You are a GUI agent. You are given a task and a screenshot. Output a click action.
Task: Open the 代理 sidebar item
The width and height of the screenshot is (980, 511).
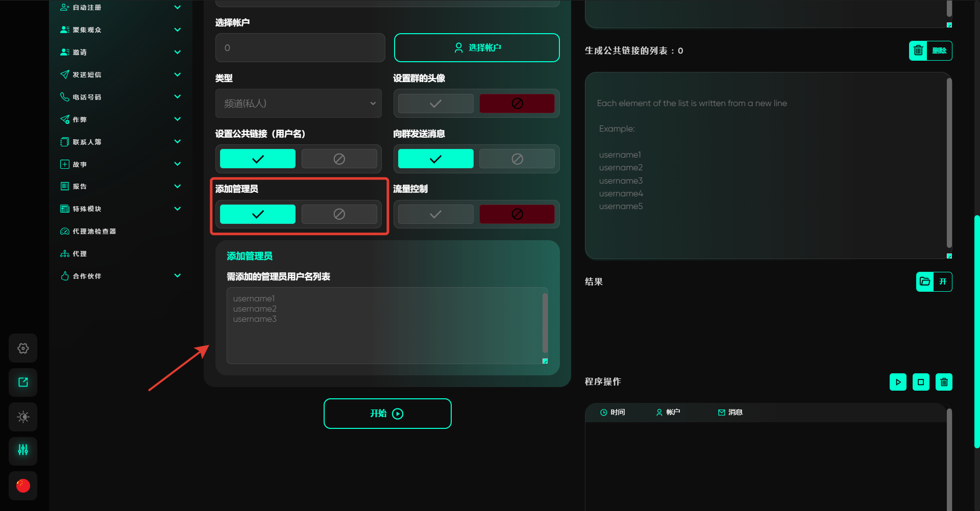79,254
